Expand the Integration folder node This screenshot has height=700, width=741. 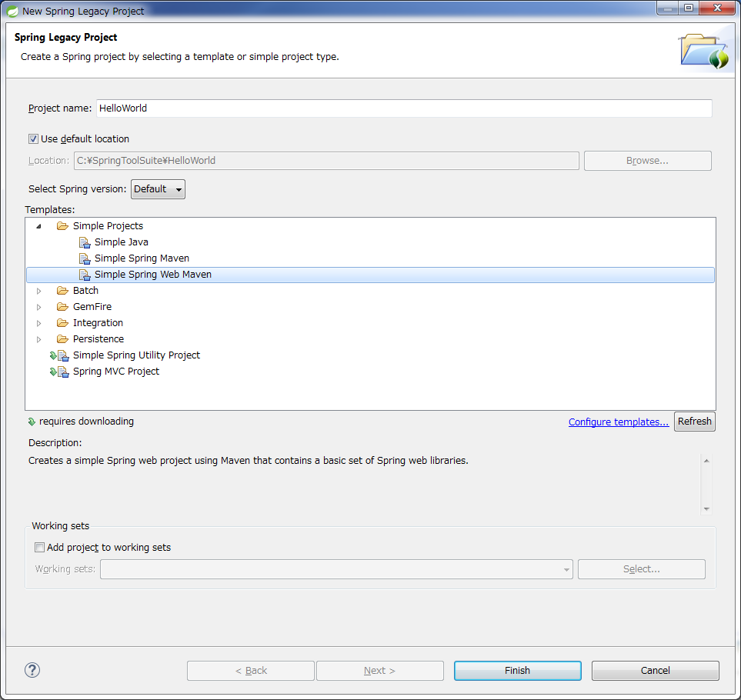coord(39,323)
